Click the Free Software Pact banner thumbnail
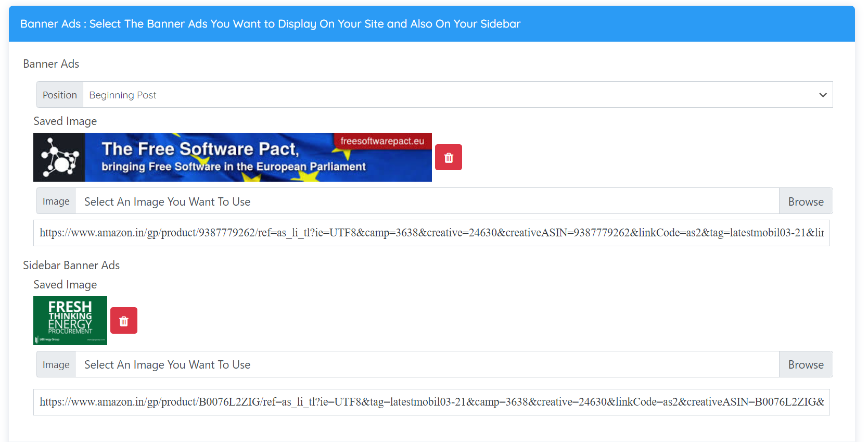This screenshot has width=868, height=442. 232,157
